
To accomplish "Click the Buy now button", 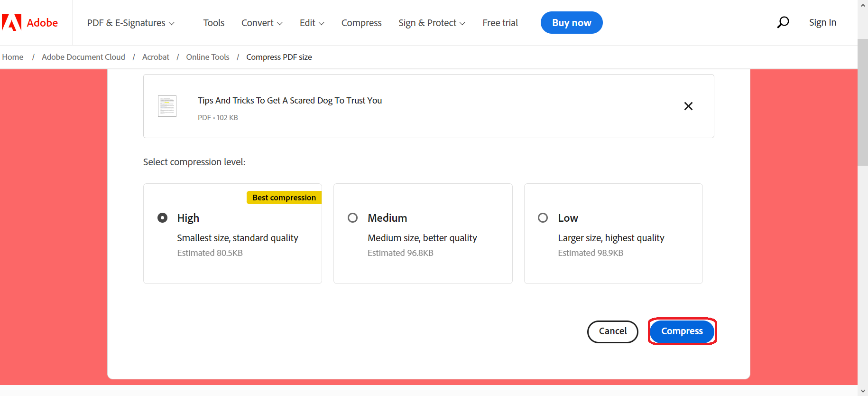I will (572, 23).
